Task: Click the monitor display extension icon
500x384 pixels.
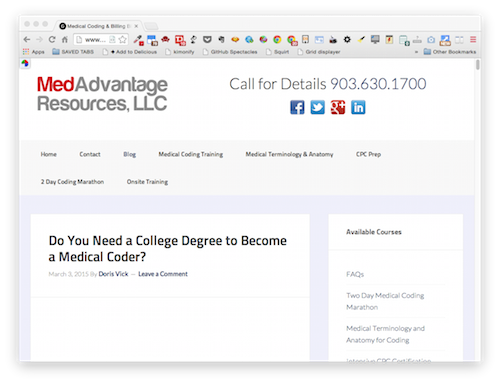Action: 375,40
